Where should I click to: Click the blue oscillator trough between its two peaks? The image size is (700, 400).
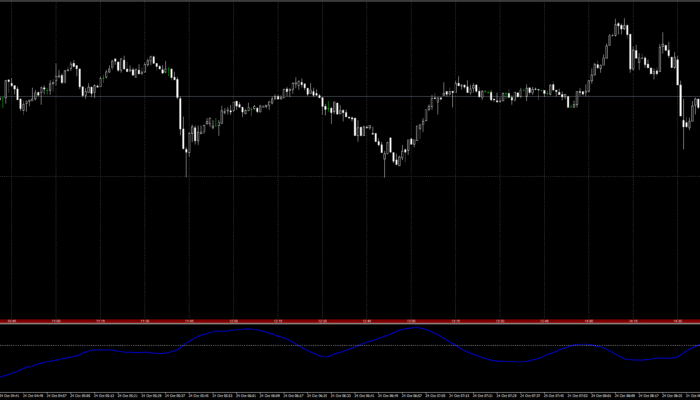[322, 357]
